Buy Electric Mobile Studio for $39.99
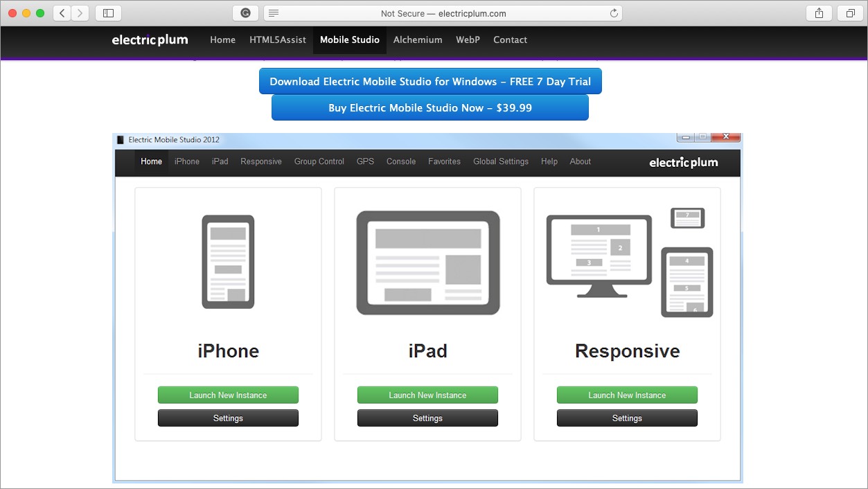Viewport: 868px width, 489px height. coord(429,107)
